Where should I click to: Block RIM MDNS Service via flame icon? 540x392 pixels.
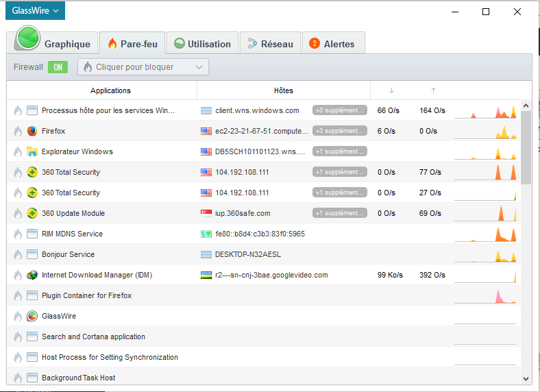click(18, 234)
